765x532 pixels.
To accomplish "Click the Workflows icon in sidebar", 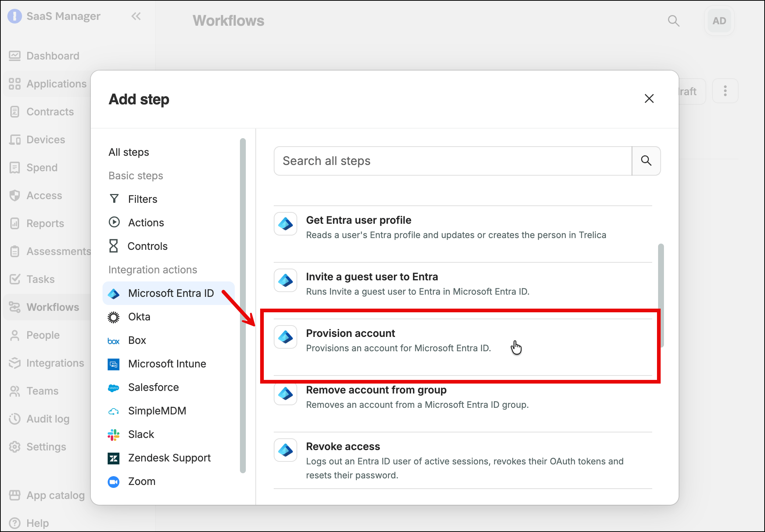I will pyautogui.click(x=15, y=307).
